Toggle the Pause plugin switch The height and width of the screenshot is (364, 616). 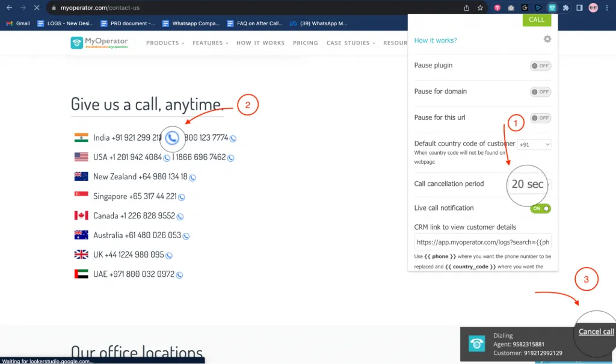tap(540, 66)
